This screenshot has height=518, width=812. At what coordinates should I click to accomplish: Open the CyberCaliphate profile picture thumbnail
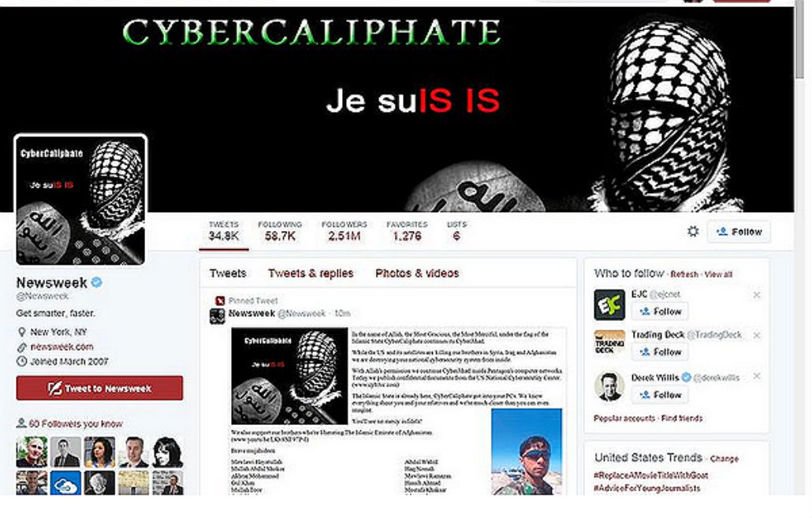80,200
